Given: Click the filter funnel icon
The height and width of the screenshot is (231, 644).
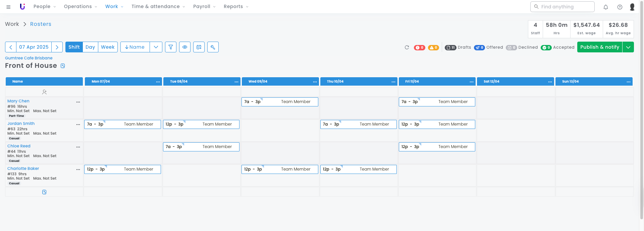Looking at the screenshot, I should click(171, 47).
